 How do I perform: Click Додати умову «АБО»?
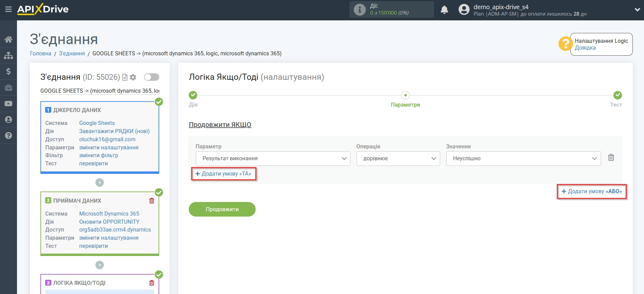click(592, 191)
